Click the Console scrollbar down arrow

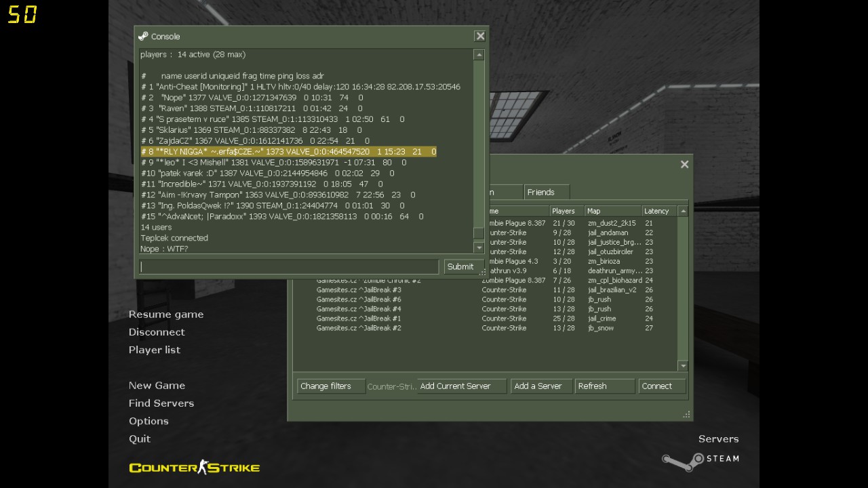point(479,248)
